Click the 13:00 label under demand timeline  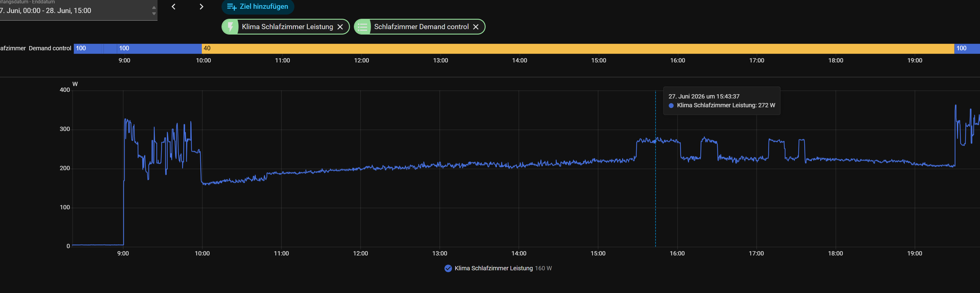441,60
